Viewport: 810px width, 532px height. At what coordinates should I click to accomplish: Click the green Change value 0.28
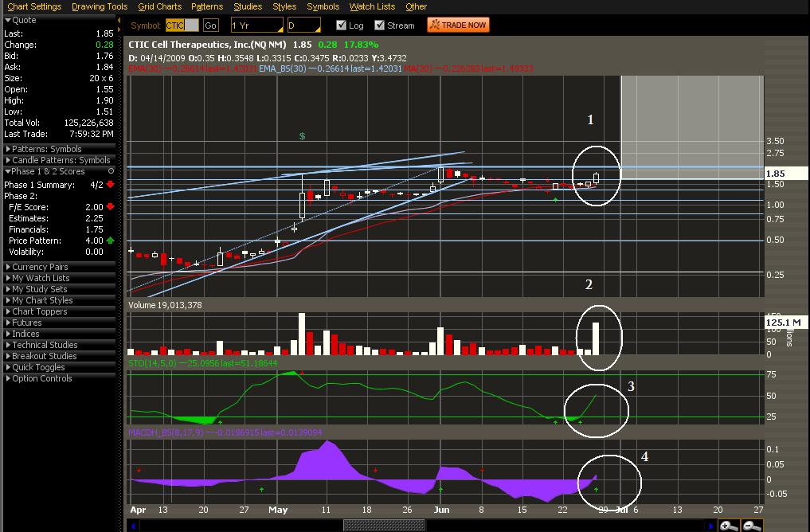(104, 45)
